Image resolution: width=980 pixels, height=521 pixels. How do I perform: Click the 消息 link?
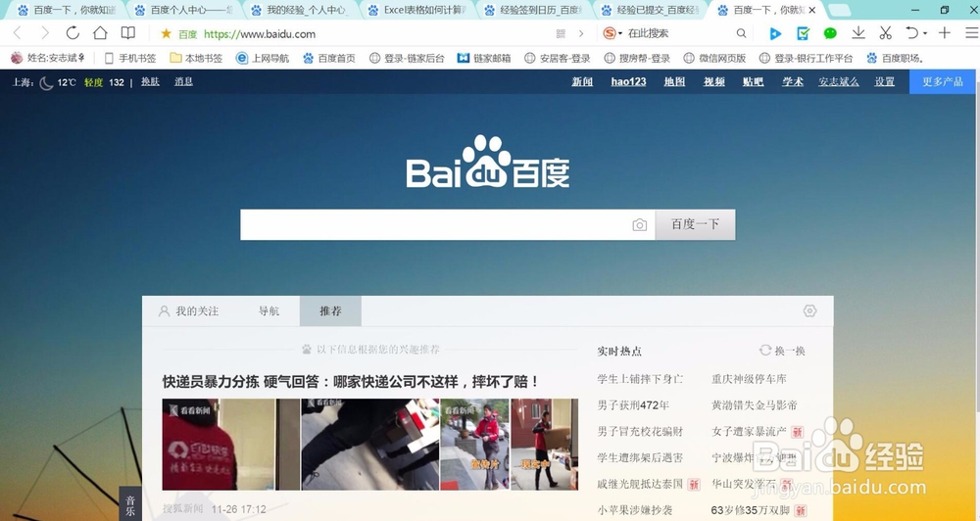(x=184, y=82)
